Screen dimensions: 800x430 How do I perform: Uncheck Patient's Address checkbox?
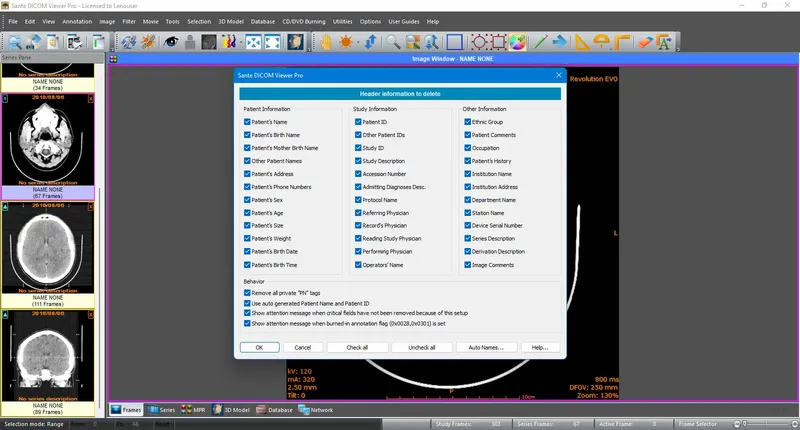pos(247,174)
